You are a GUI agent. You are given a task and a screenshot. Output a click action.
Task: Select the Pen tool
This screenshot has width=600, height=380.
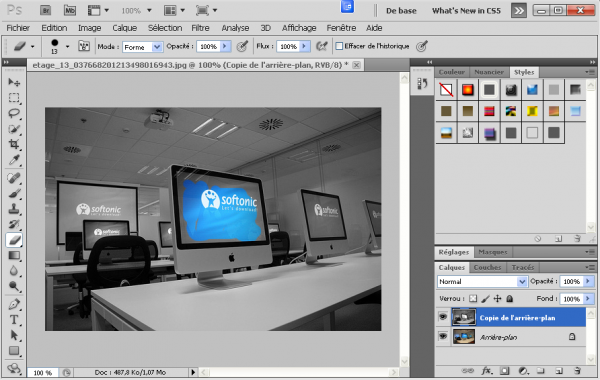14,305
